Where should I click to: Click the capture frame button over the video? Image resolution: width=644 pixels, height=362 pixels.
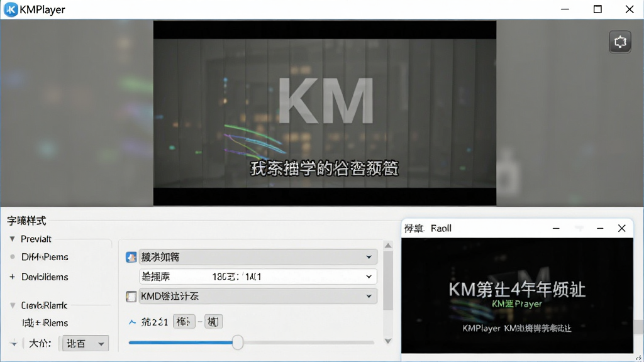[x=619, y=41]
